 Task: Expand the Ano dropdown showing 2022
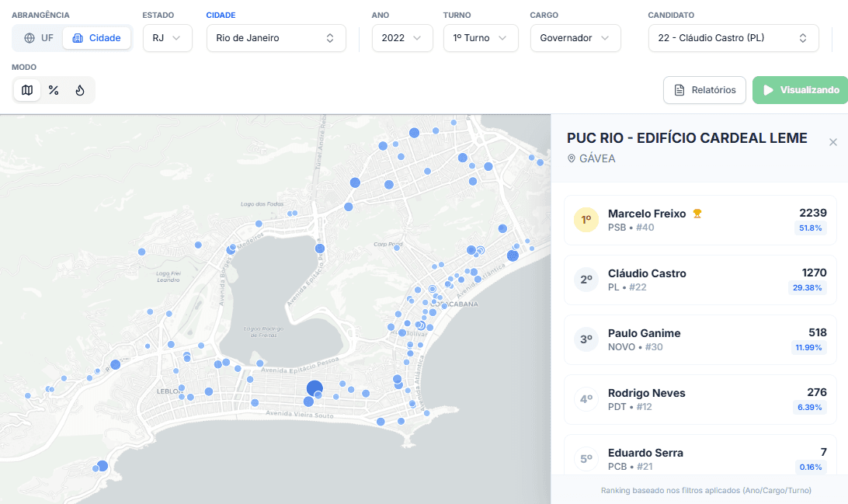point(401,38)
